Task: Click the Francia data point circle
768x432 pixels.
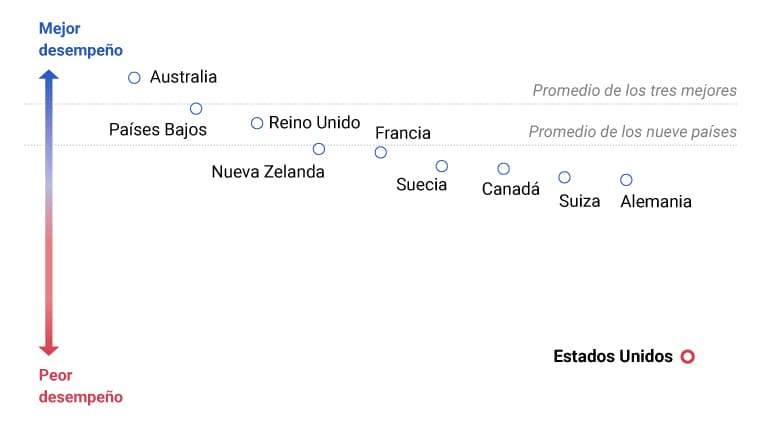Action: [381, 152]
